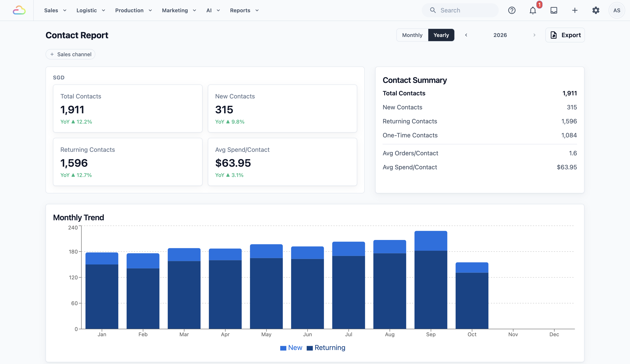Screen dimensions: 630x364
Task: Click the Contact Summary heading
Action: [415, 80]
